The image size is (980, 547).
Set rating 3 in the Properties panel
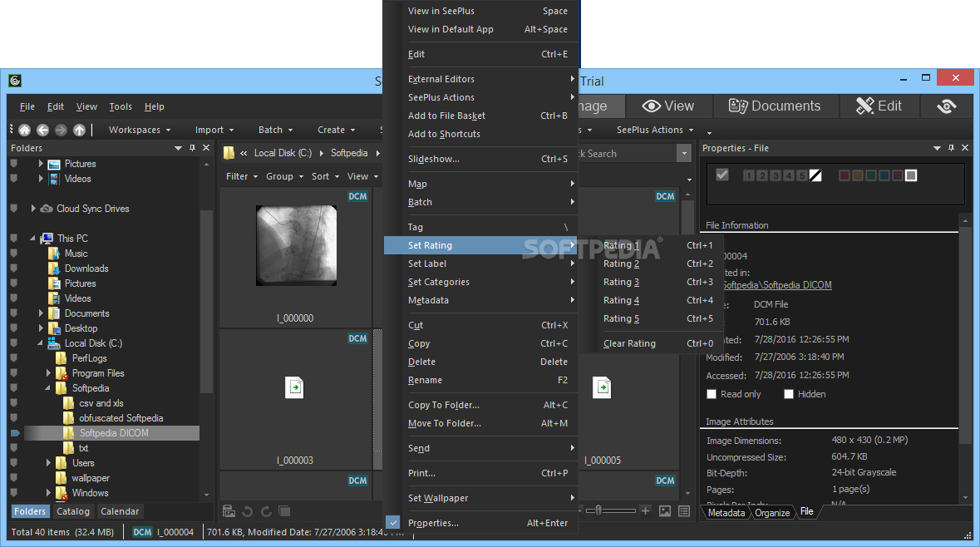(x=775, y=175)
